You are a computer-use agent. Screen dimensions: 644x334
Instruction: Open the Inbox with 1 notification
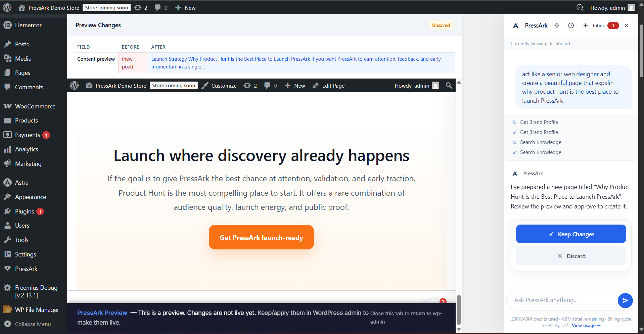tap(606, 26)
